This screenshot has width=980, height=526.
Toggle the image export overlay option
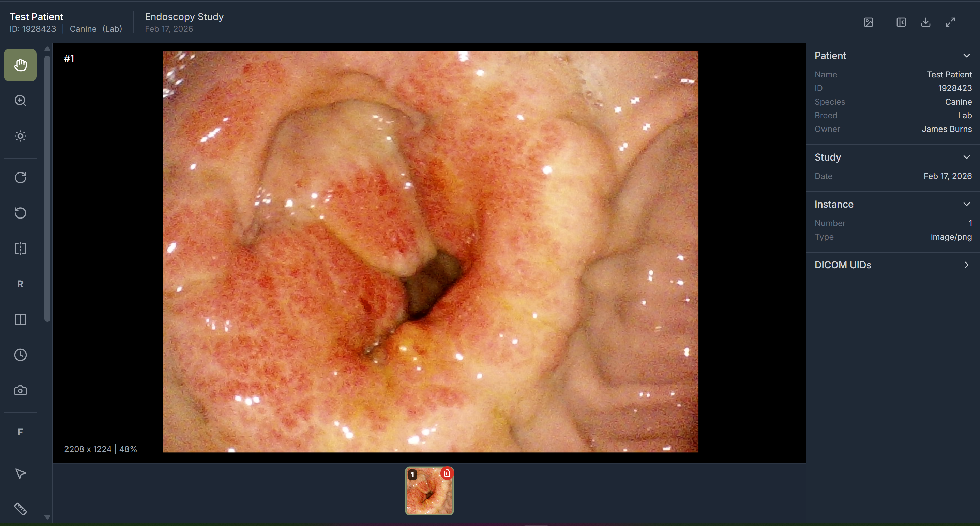(869, 22)
